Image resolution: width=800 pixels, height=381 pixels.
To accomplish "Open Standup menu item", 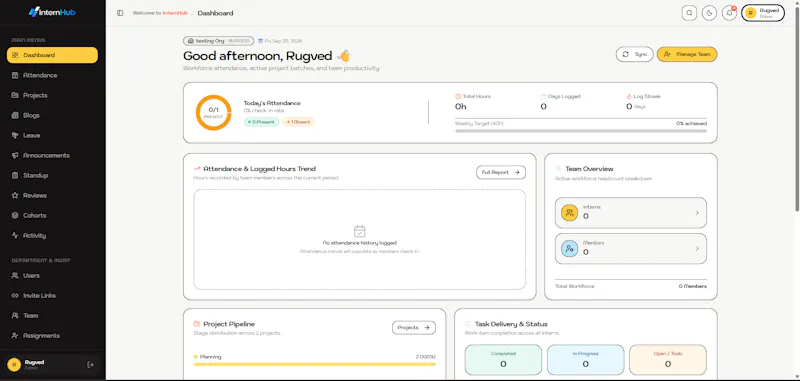I will coord(52,175).
